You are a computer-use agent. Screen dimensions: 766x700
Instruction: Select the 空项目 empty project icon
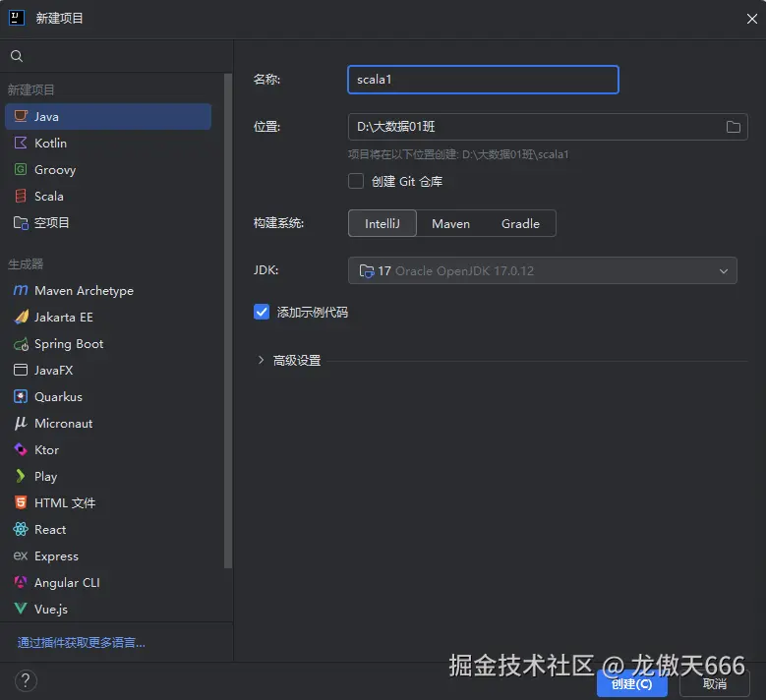tap(21, 223)
